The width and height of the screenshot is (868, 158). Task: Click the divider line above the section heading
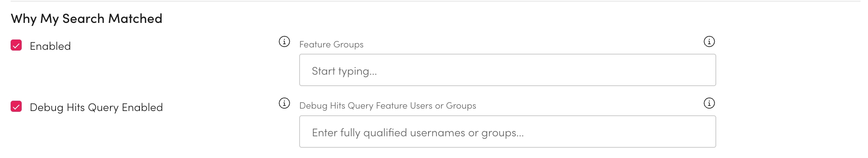pos(434,1)
